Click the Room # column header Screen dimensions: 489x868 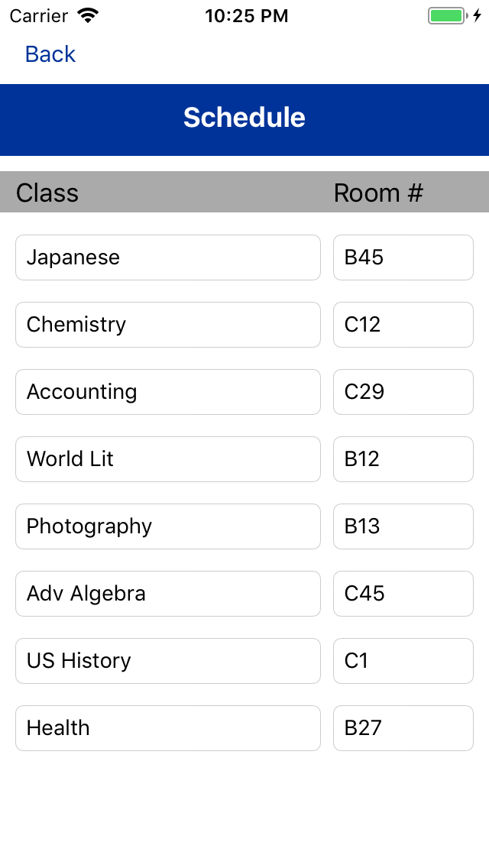pos(377,193)
